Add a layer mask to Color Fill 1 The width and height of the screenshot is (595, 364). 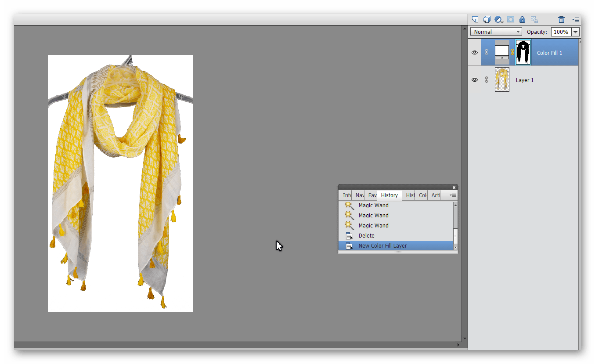click(511, 19)
